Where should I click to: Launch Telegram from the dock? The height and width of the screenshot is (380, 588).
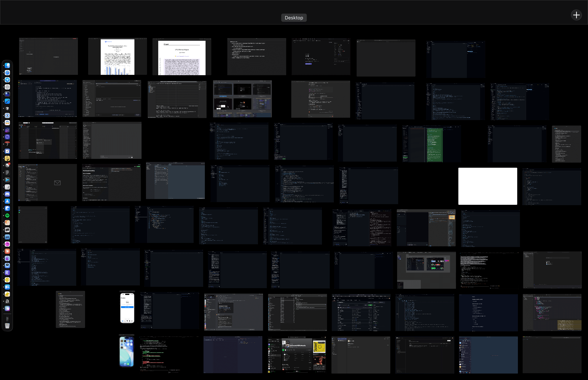click(7, 80)
